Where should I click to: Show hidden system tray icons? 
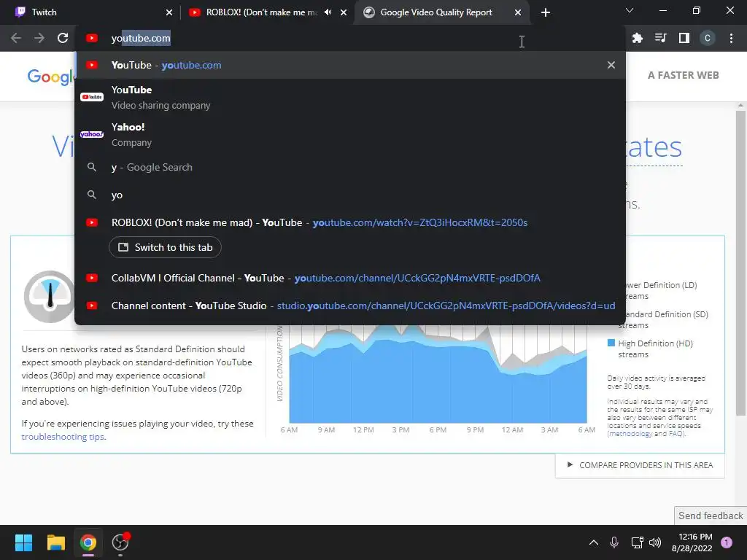point(594,542)
